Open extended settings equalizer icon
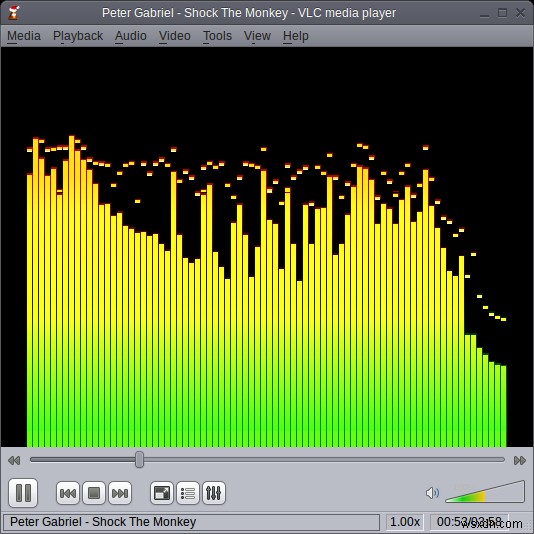Image resolution: width=534 pixels, height=534 pixels. pyautogui.click(x=214, y=493)
